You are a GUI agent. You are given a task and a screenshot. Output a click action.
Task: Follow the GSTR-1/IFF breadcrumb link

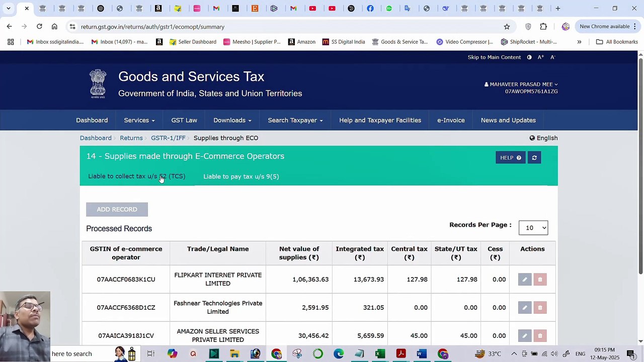point(168,138)
